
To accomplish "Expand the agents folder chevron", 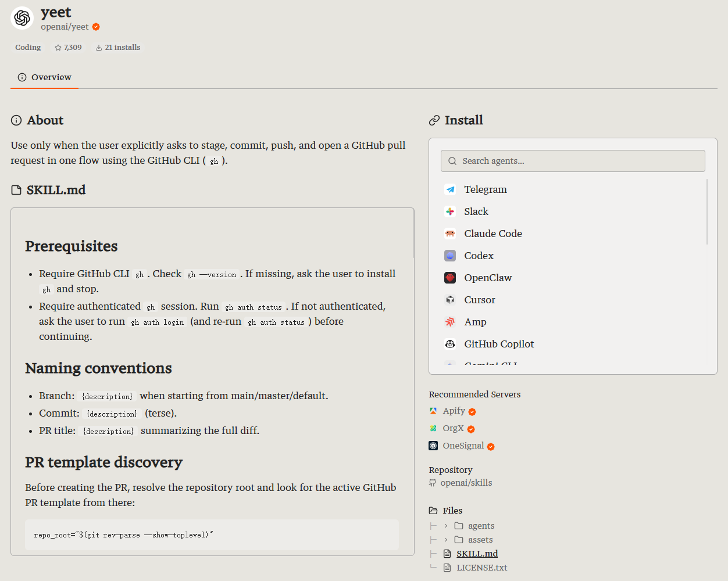I will 446,526.
